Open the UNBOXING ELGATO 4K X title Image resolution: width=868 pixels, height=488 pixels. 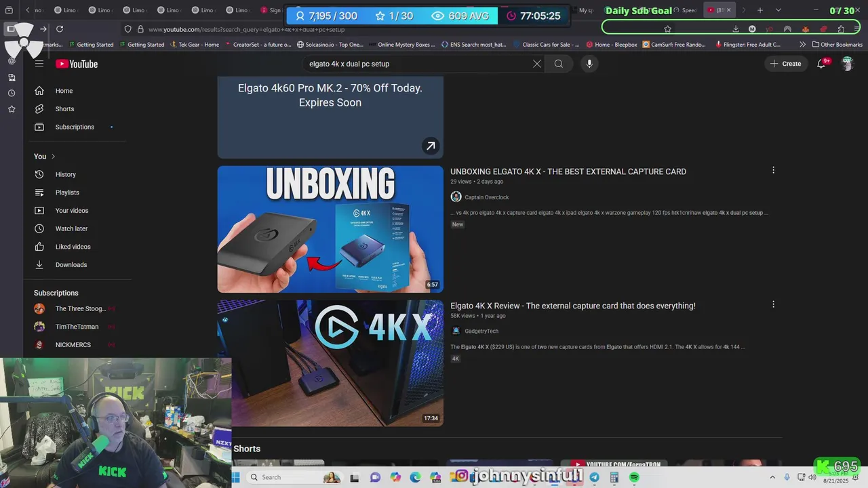(x=568, y=172)
